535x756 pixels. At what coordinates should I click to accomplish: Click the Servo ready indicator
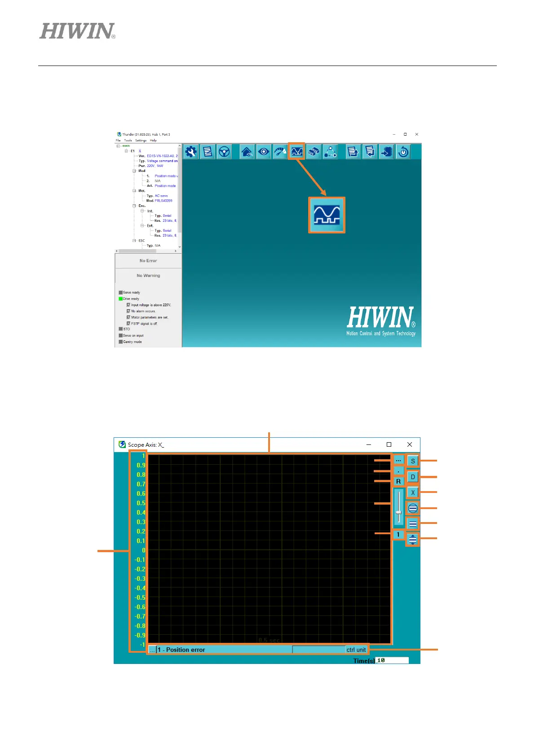click(120, 293)
